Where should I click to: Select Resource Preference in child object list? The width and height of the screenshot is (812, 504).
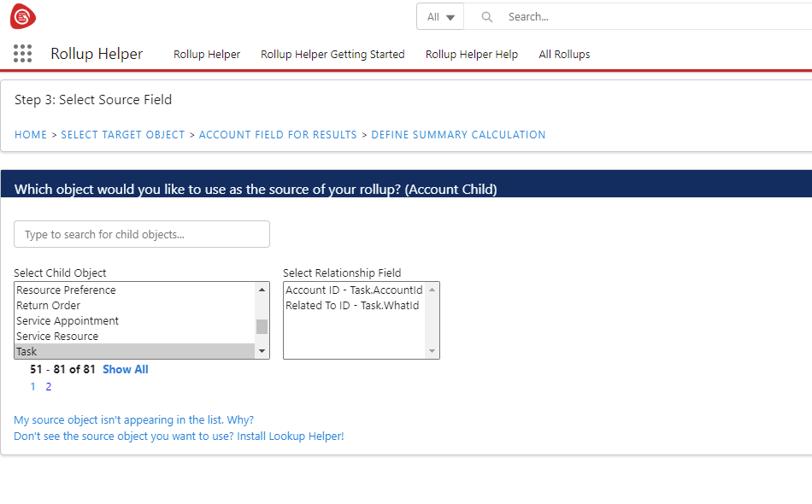(135, 290)
